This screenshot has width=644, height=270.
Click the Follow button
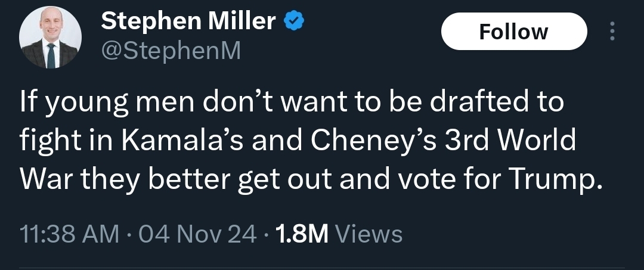tap(513, 31)
